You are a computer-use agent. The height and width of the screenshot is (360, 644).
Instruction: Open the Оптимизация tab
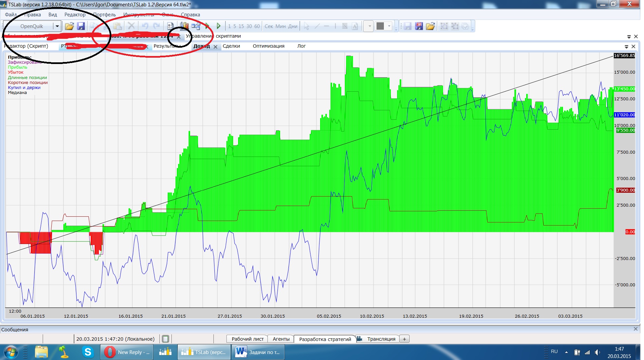pyautogui.click(x=268, y=46)
